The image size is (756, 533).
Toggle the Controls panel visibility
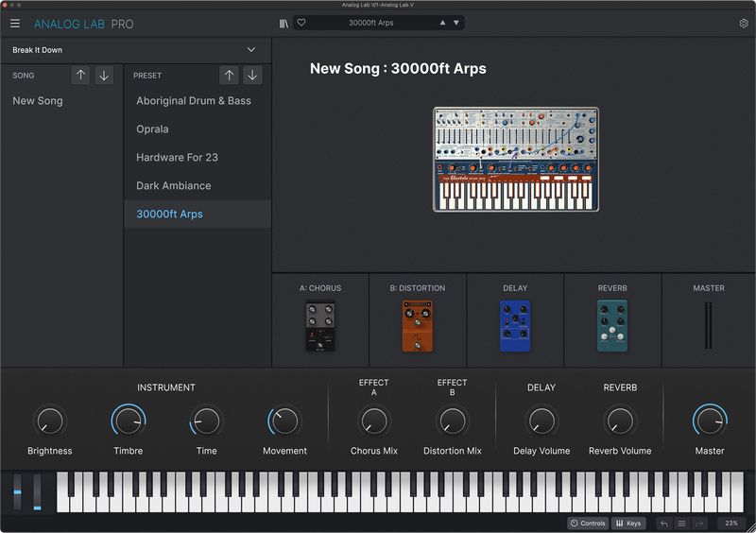pyautogui.click(x=588, y=524)
